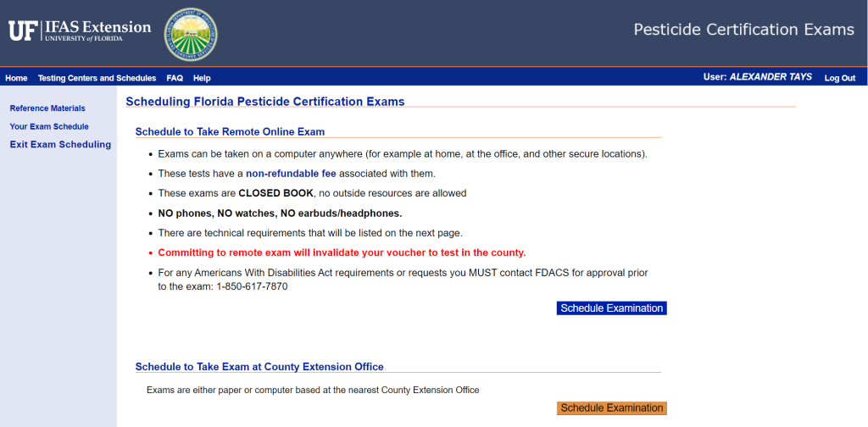868x427 pixels.
Task: Click the Florida Department of Agriculture seal
Action: tap(190, 32)
